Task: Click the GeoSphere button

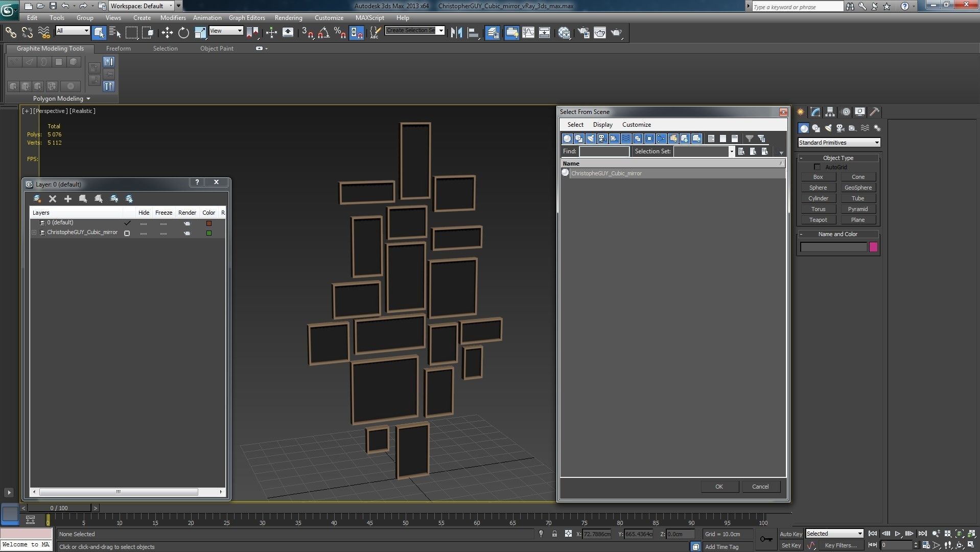Action: (858, 188)
